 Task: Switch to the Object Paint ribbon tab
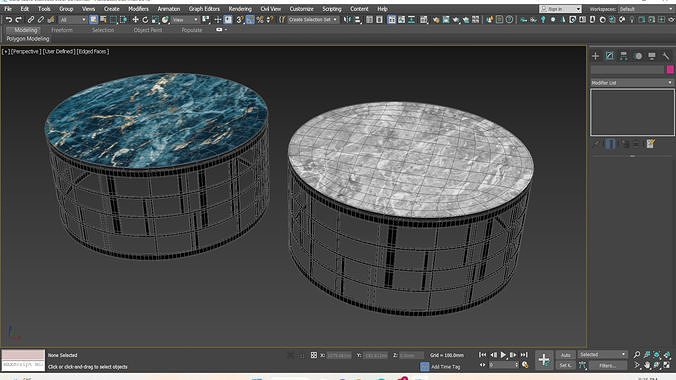[148, 30]
